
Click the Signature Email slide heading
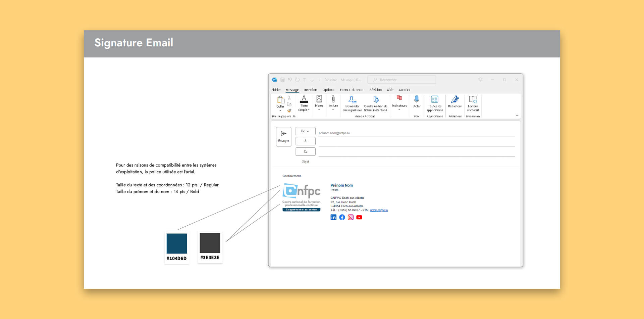click(x=134, y=43)
